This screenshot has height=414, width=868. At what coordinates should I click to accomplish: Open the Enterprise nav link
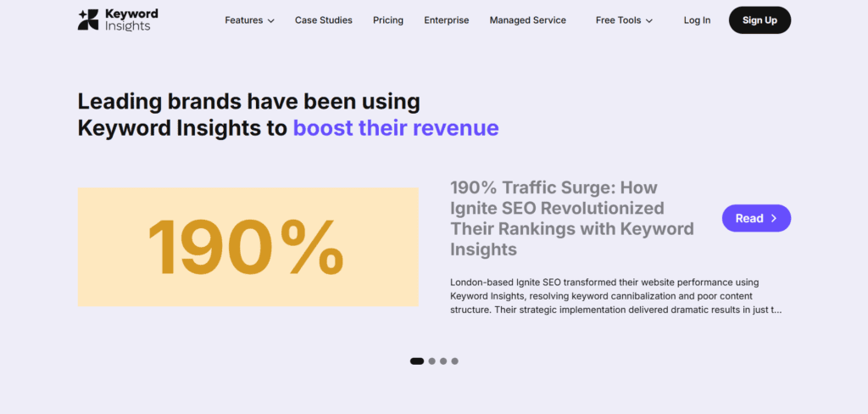point(446,20)
